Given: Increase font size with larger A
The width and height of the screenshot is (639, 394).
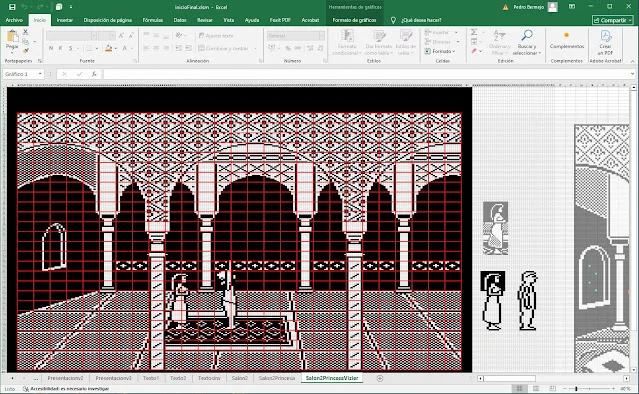Looking at the screenshot, I should click(x=121, y=36).
